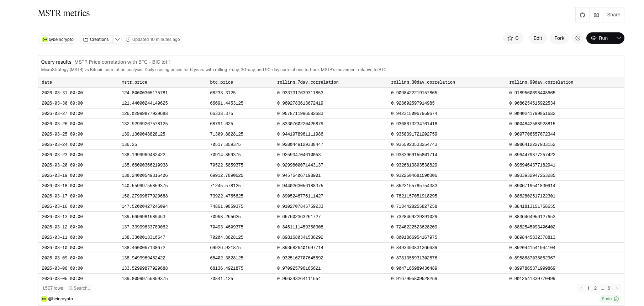Open the @beincrypto profile chip
Viewport: 644px width, 306px height.
(58, 39)
